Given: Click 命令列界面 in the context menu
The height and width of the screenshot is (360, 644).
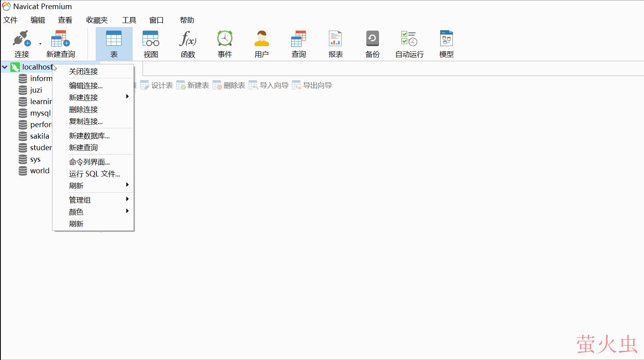Looking at the screenshot, I should [89, 161].
